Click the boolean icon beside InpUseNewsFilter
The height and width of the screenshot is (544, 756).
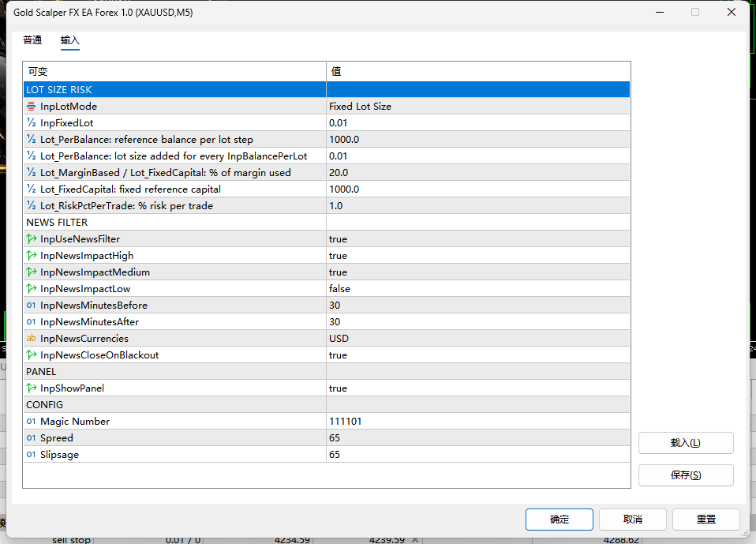32,238
